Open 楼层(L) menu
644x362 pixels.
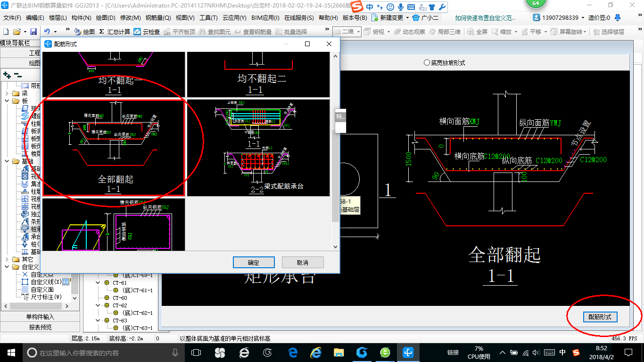58,18
